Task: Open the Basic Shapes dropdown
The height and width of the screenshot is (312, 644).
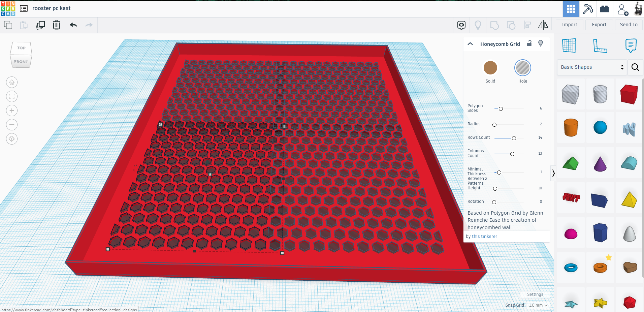Action: (x=592, y=67)
